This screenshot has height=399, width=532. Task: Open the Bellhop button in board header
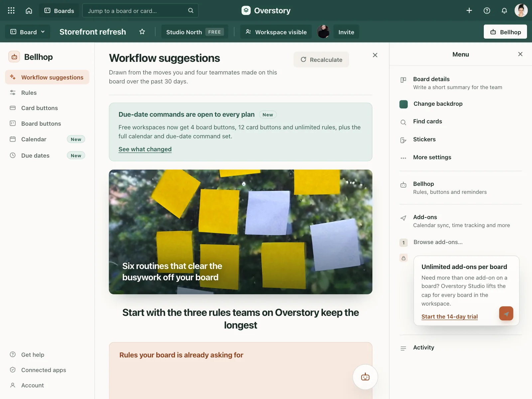pyautogui.click(x=505, y=32)
